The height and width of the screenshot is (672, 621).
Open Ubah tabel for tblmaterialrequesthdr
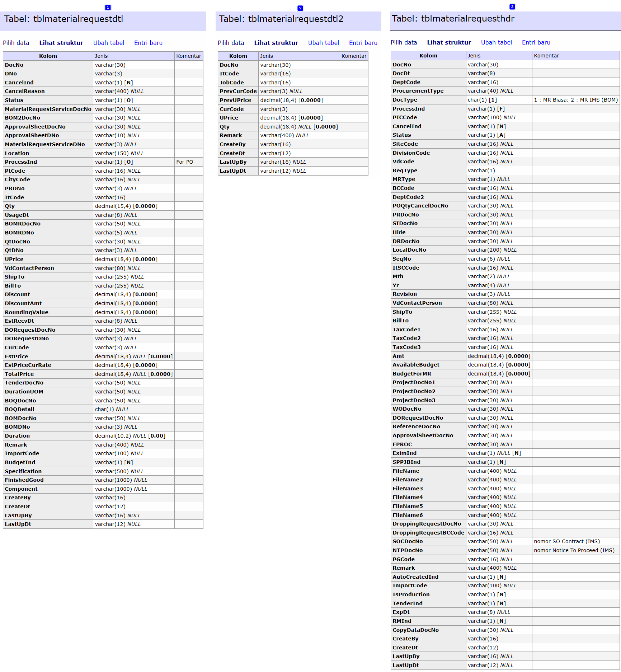point(497,42)
